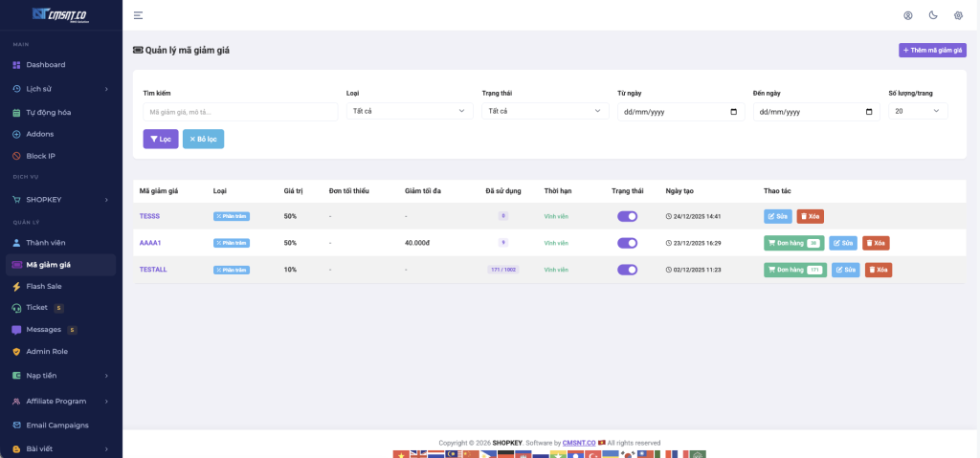Open calendar picker in Đến ngày field
980x458 pixels.
click(869, 112)
